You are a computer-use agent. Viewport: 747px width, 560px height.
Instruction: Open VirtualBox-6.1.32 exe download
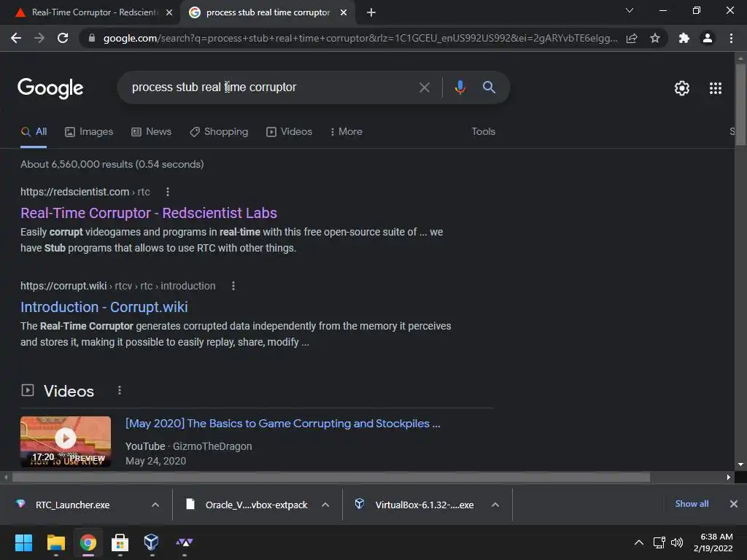(424, 505)
